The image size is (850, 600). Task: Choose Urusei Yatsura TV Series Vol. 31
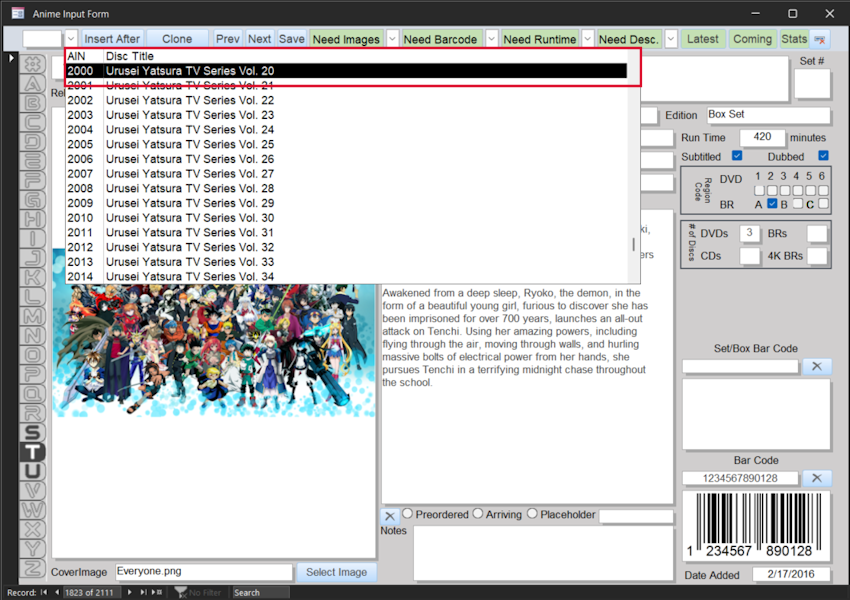click(346, 233)
